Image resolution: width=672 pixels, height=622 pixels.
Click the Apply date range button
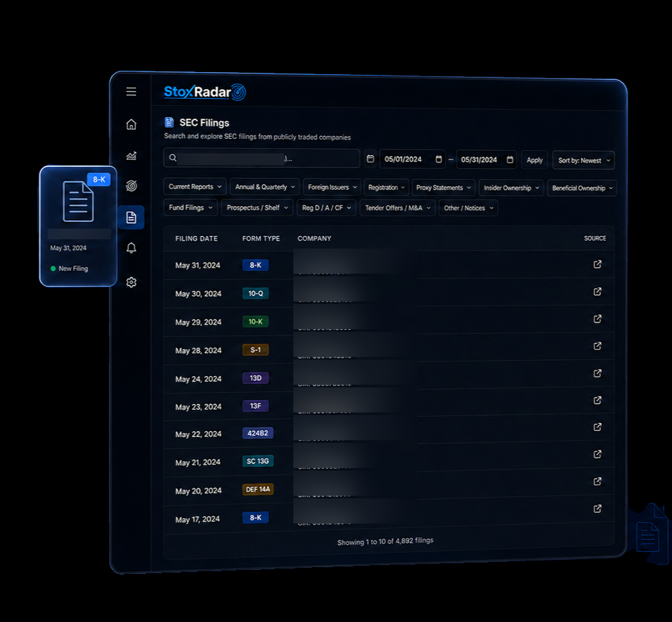535,160
